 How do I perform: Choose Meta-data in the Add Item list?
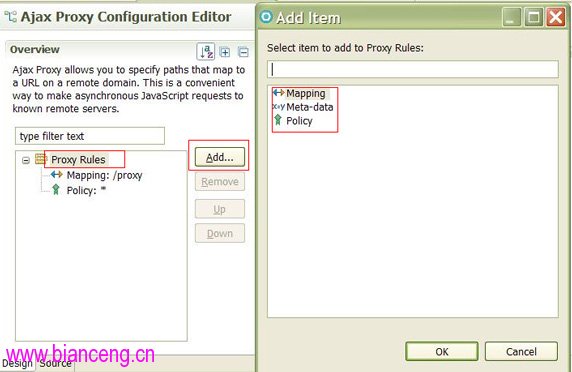pos(310,107)
